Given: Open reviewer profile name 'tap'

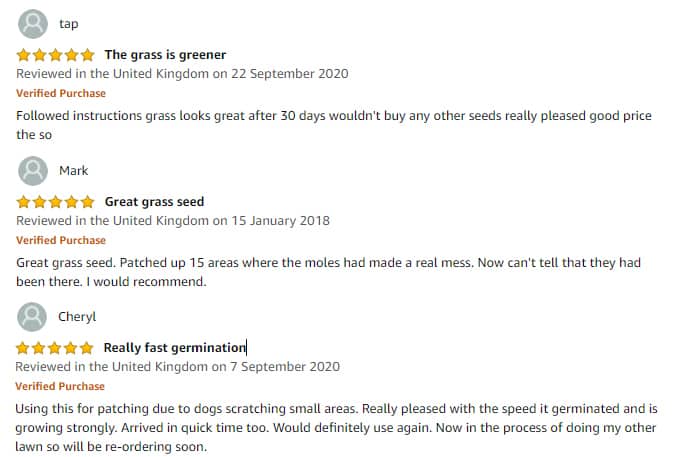Looking at the screenshot, I should coord(69,24).
